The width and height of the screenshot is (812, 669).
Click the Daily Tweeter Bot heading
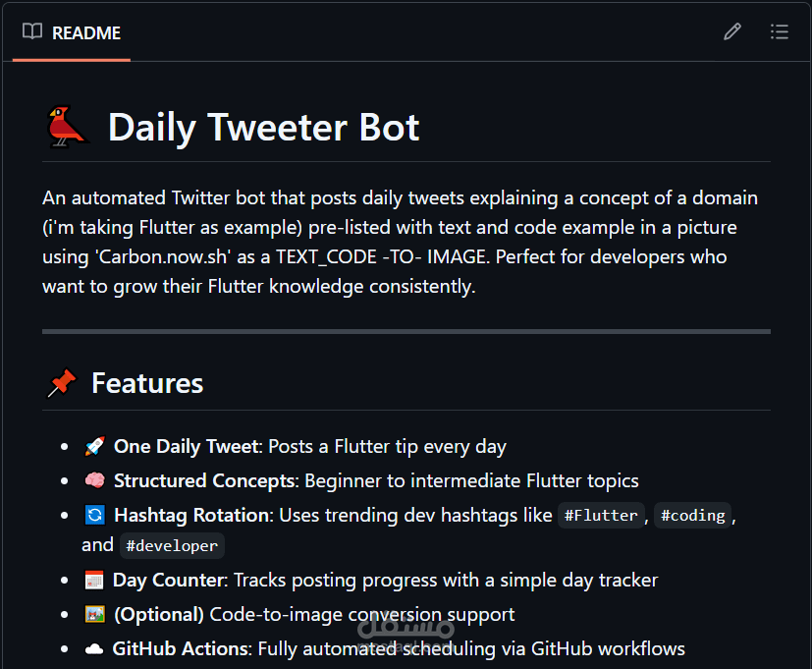pos(263,128)
